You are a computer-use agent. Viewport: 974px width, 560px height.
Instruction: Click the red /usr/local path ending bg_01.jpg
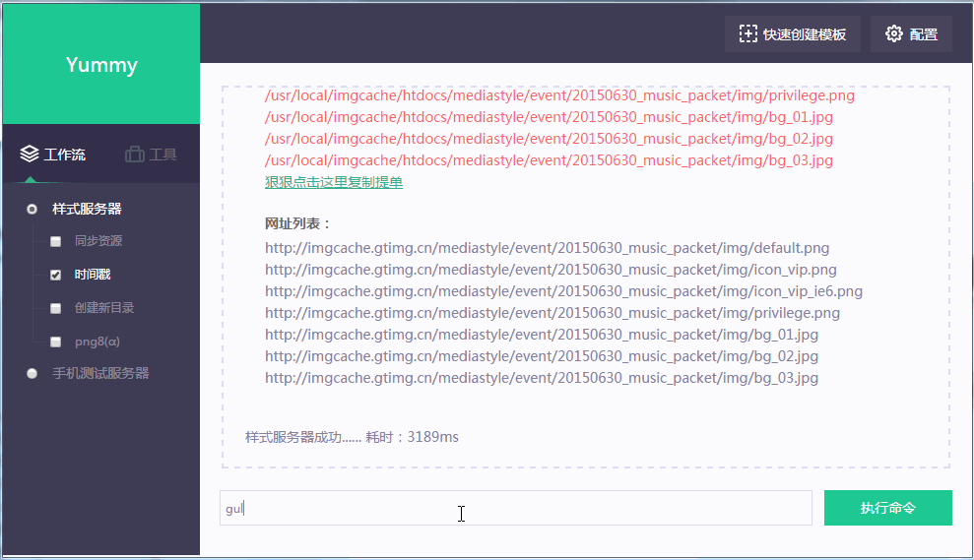point(550,117)
